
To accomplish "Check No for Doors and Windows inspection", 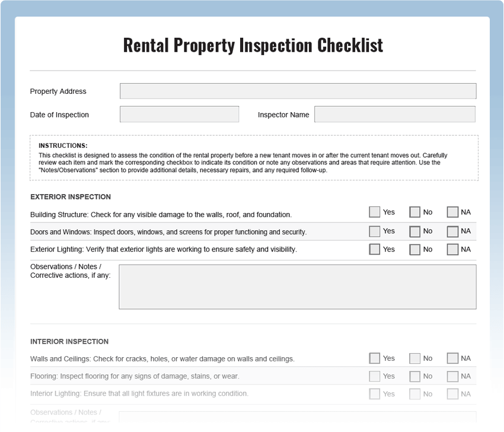I will 414,231.
